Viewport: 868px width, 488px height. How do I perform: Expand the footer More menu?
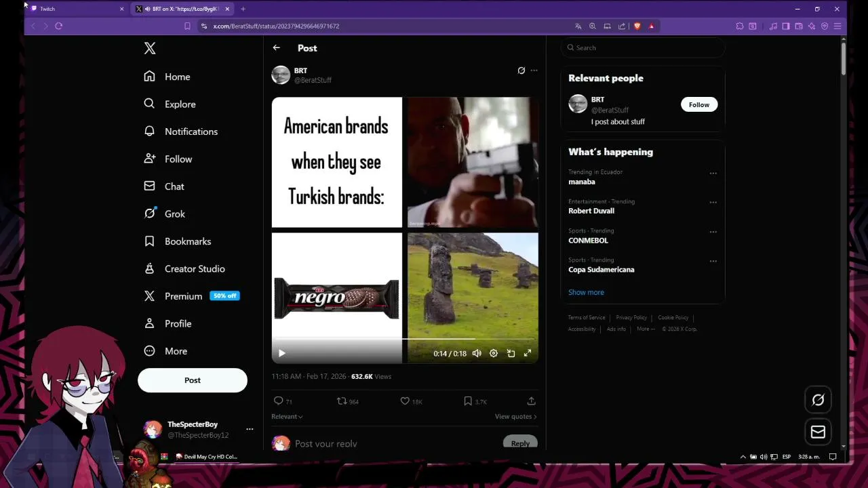tap(646, 329)
